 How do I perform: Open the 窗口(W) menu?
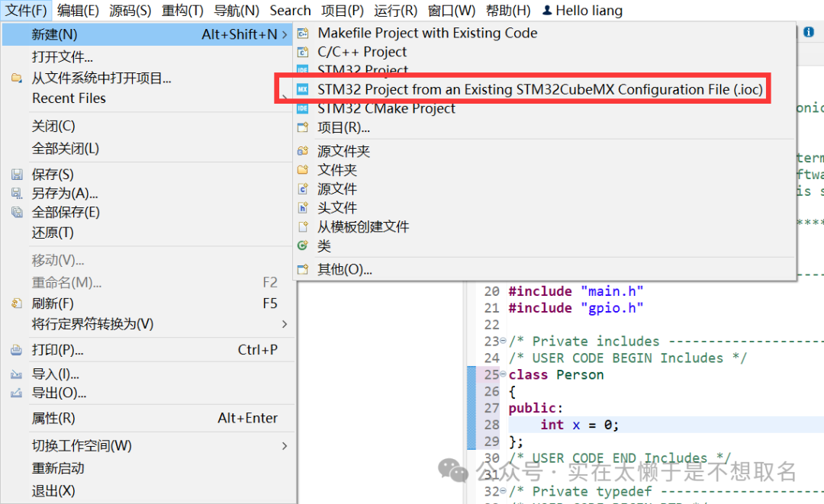point(452,11)
